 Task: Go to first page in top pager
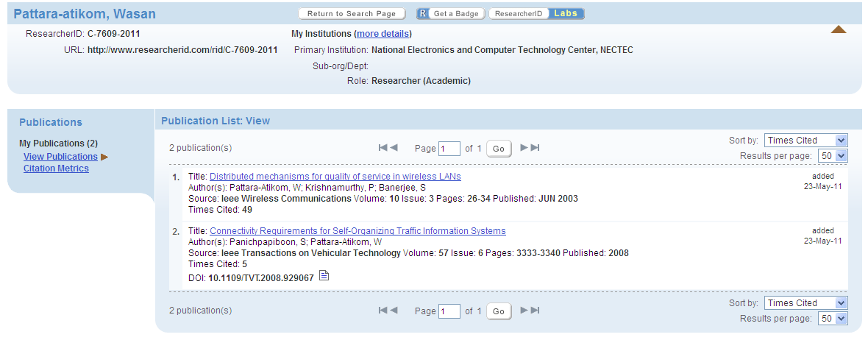(383, 147)
